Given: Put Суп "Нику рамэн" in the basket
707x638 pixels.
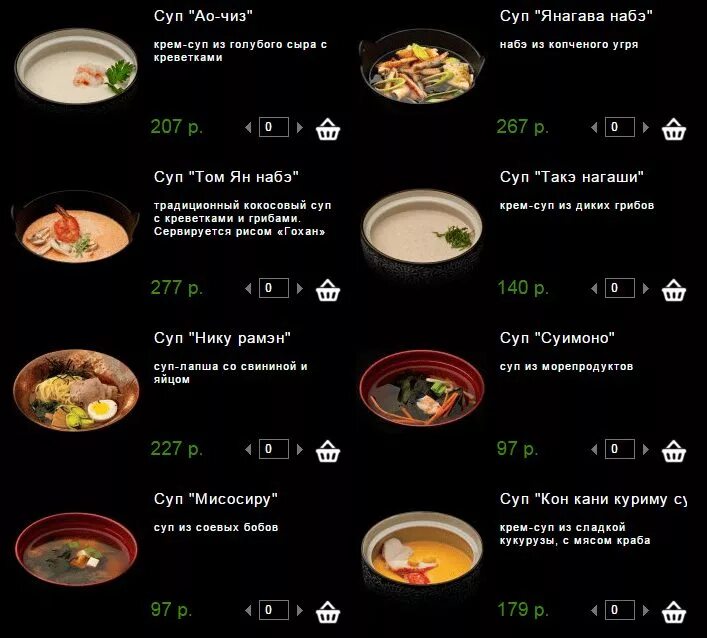Looking at the screenshot, I should coord(328,451).
